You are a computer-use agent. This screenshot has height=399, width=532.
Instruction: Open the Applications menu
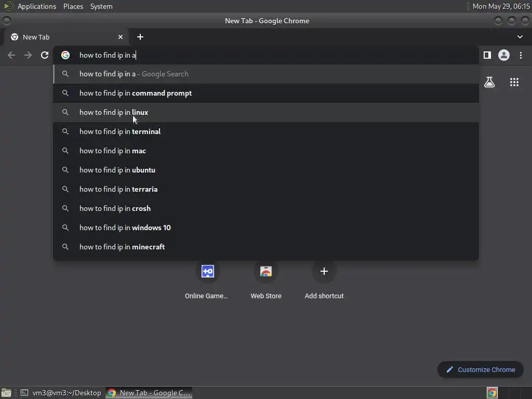click(x=37, y=6)
